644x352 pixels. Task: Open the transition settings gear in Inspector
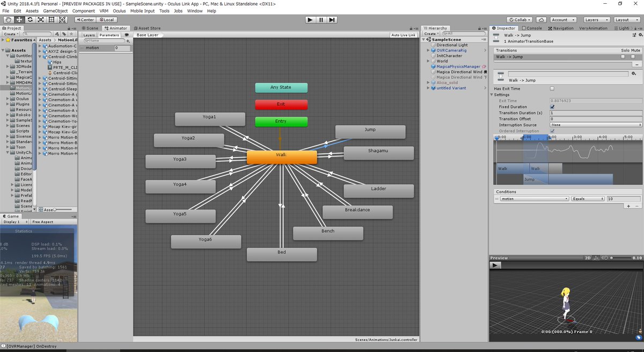click(x=633, y=74)
